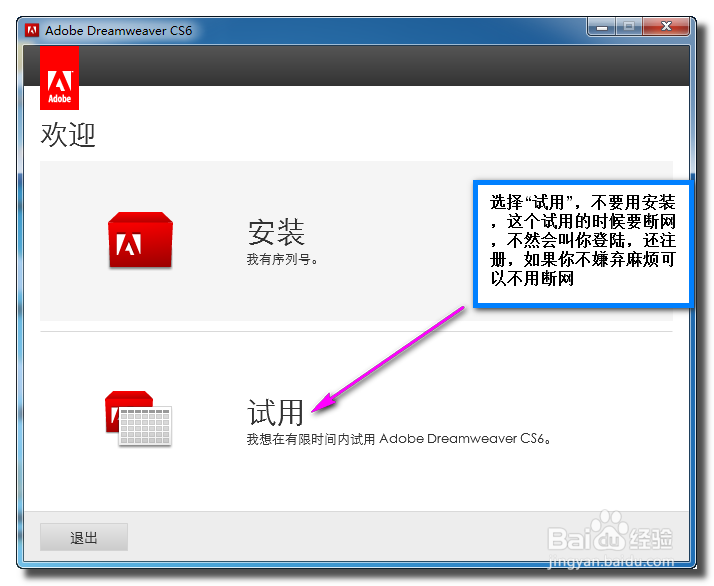714x586 pixels.
Task: Click the trial description mentioning Dreamweaver CS6
Action: click(399, 439)
